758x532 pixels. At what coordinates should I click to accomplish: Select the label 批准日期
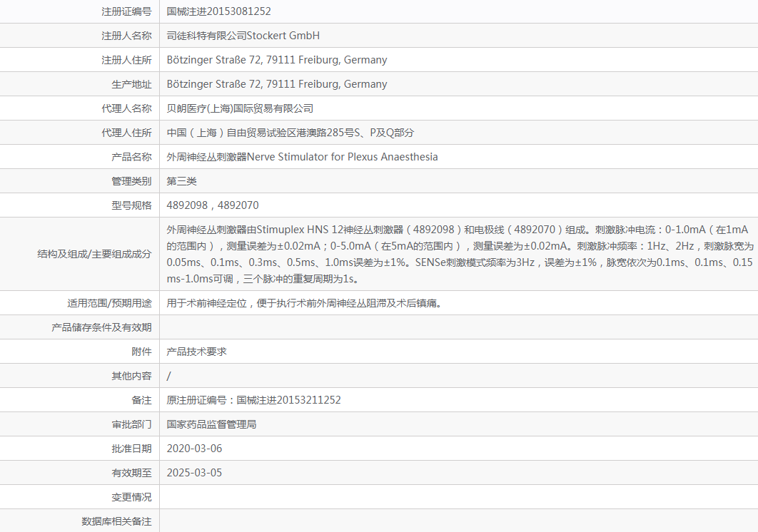[x=131, y=449]
